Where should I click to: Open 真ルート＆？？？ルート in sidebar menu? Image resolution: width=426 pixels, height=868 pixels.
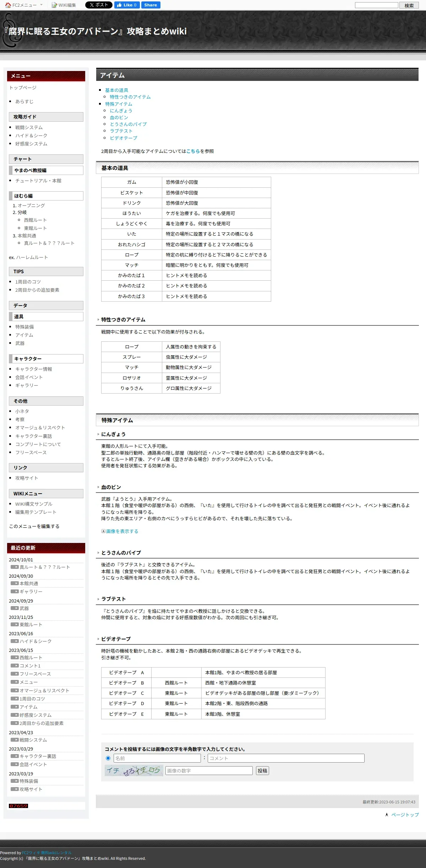pyautogui.click(x=49, y=243)
